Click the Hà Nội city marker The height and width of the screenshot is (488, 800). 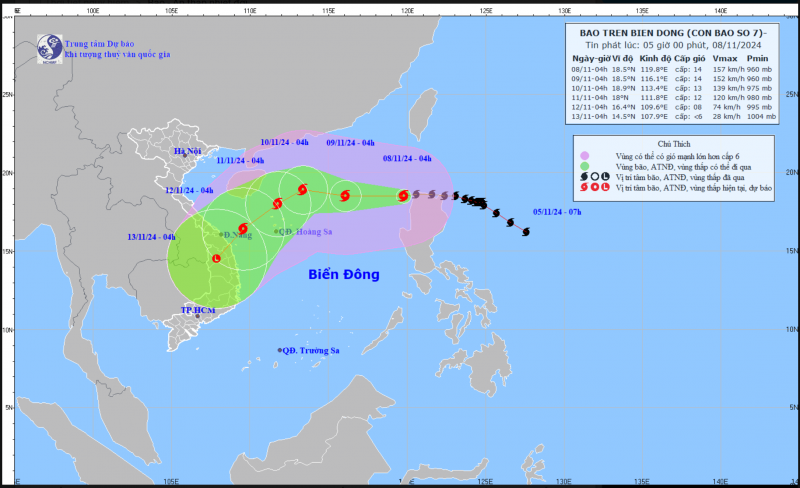[185, 155]
